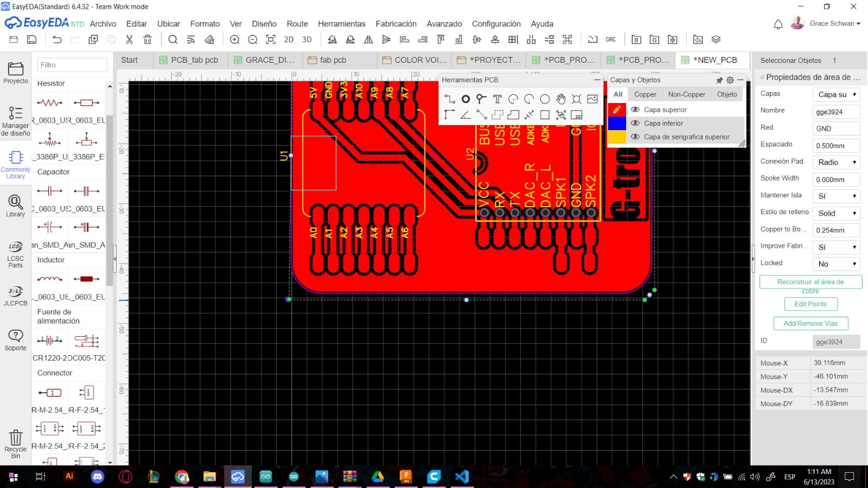Image resolution: width=868 pixels, height=488 pixels.
Task: Select the Solid Region tool
Action: 513,114
